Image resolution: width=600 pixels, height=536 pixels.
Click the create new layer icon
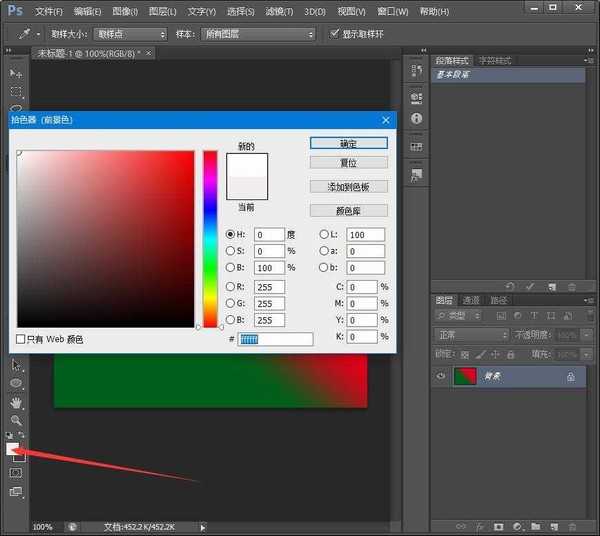554,526
